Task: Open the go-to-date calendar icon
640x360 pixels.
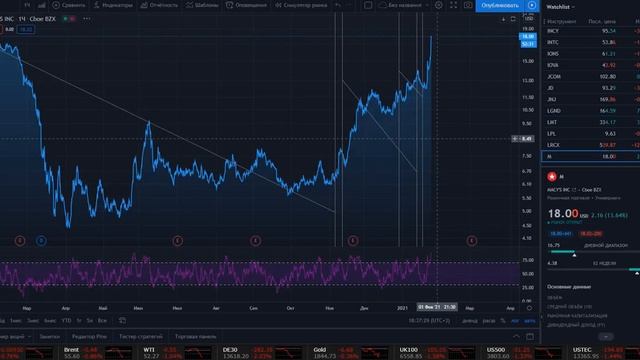Action: pyautogui.click(x=122, y=321)
